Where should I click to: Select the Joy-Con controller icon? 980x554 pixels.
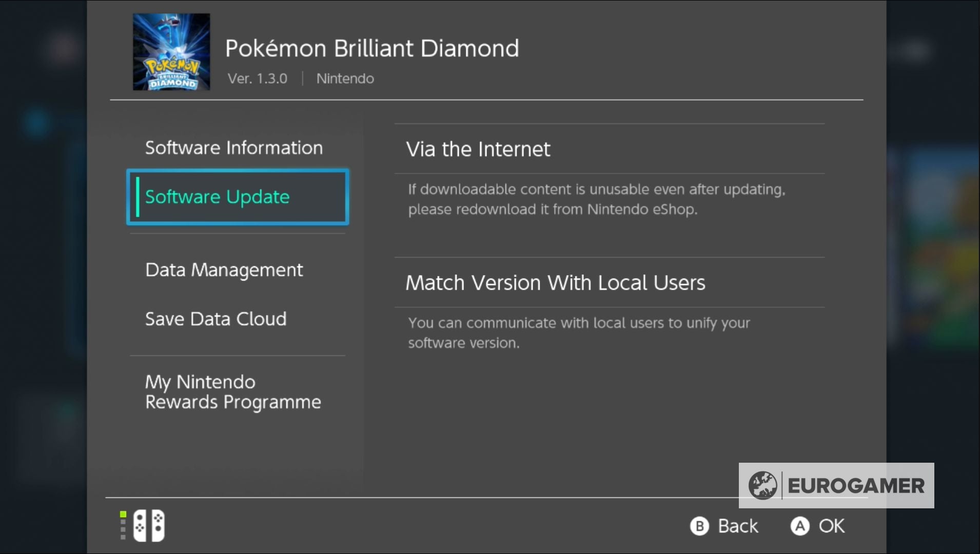pyautogui.click(x=148, y=525)
